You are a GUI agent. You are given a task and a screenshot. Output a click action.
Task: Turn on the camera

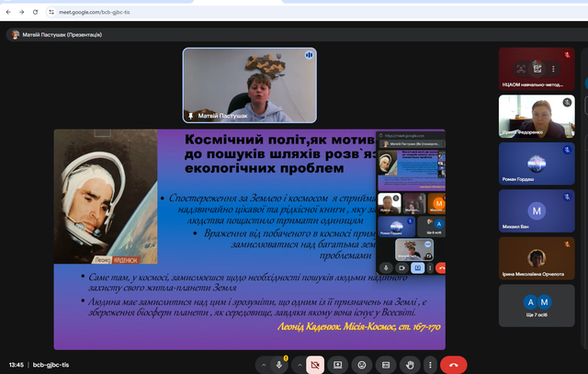pyautogui.click(x=315, y=364)
